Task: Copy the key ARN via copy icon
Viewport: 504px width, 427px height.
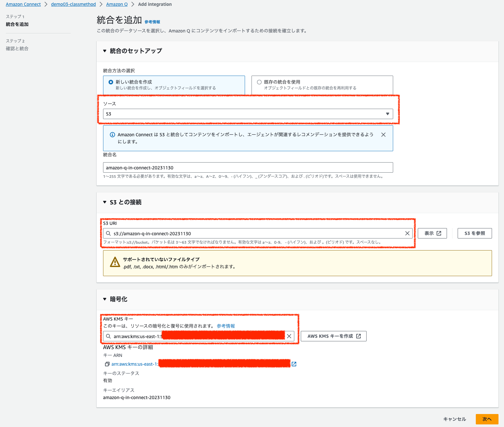Action: click(107, 364)
